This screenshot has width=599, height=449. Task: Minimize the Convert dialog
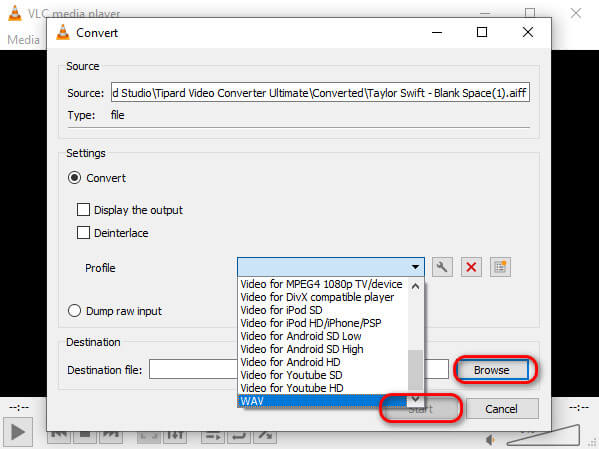coord(437,32)
